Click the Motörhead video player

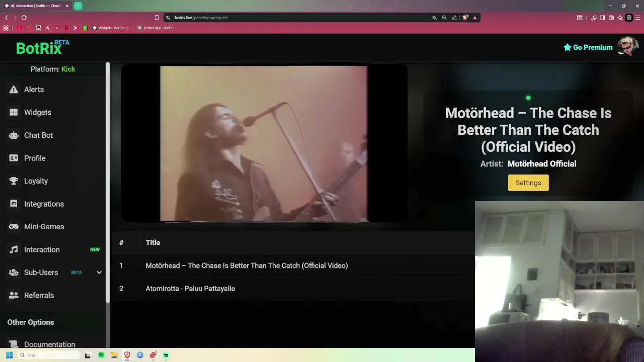(x=264, y=143)
